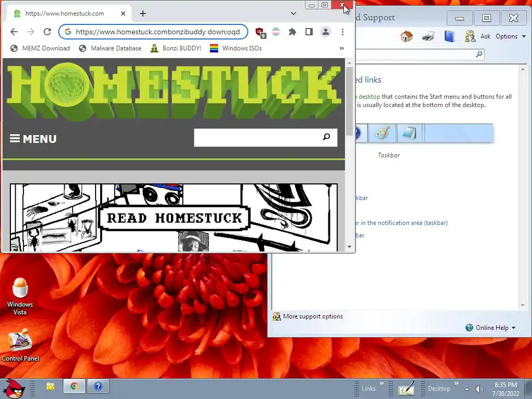Click the Google icon in address bar
Screen dimensions: 532x399
[x=68, y=32]
